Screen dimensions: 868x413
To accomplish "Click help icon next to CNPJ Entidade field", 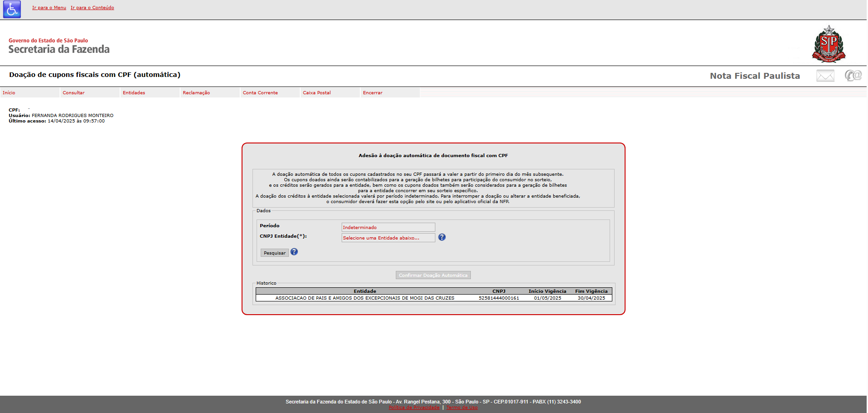I will coord(442,237).
